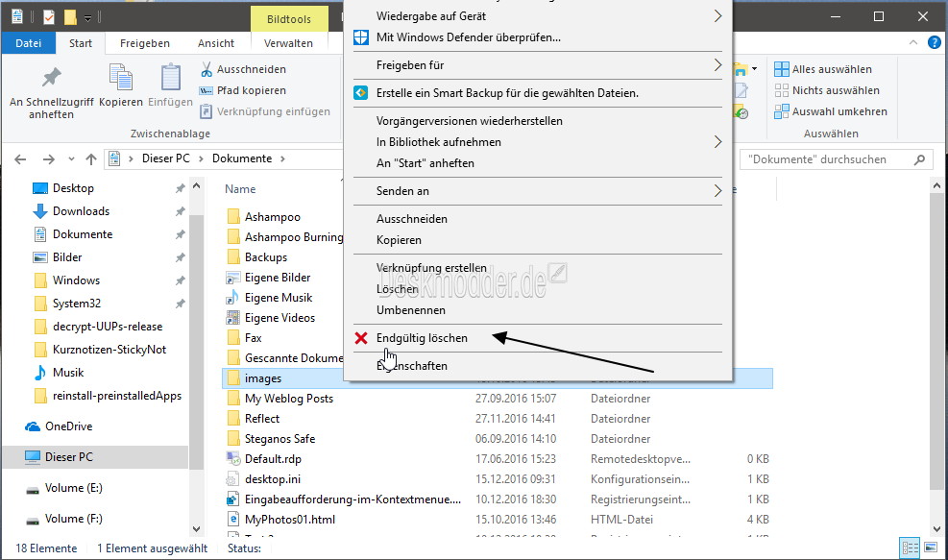Open Musik in navigation pane
This screenshot has height=560, width=948.
point(67,373)
